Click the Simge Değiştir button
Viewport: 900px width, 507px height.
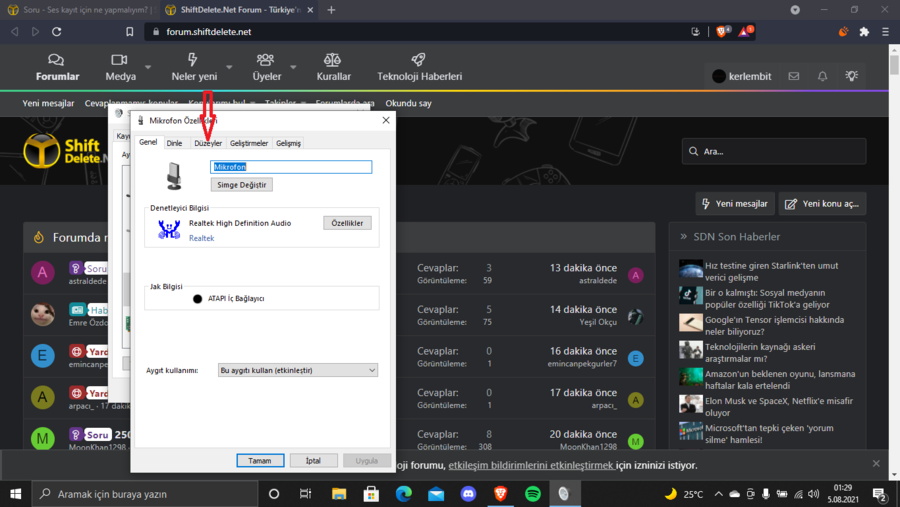[x=241, y=185]
